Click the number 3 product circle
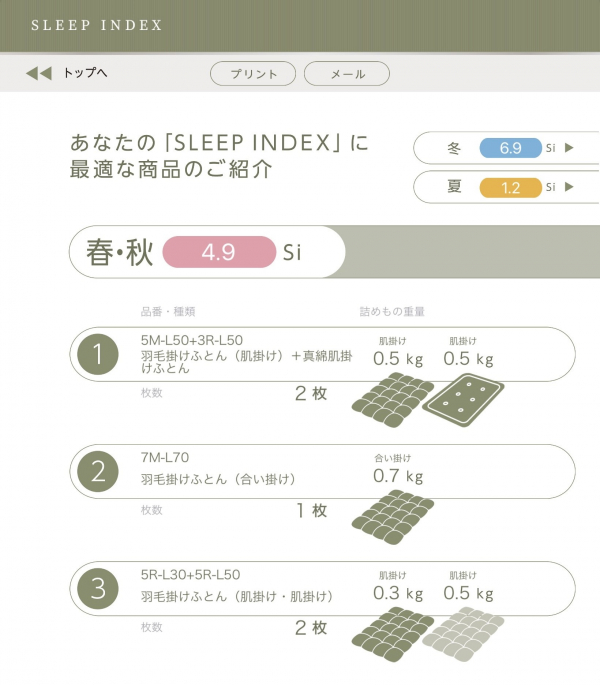 click(98, 589)
